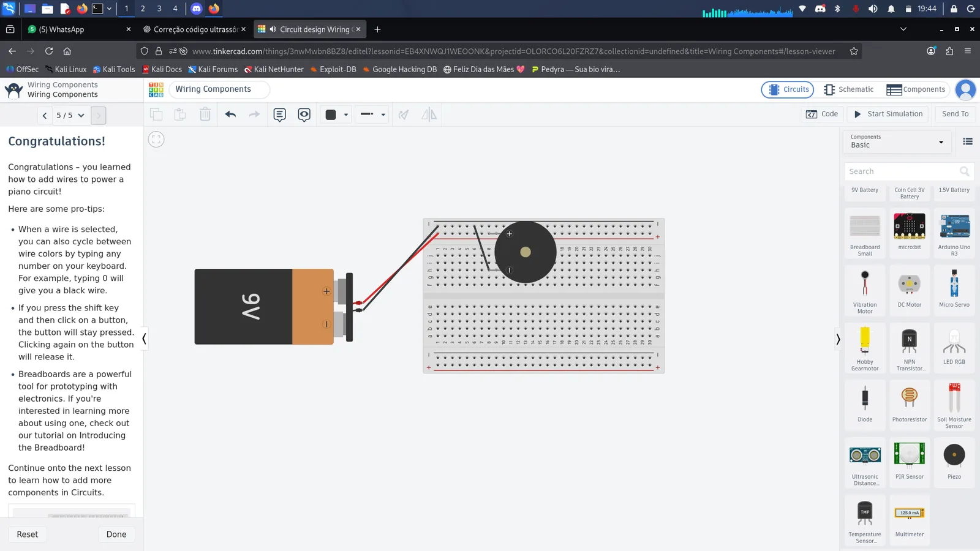The image size is (980, 551).
Task: Undo the last action
Action: (x=230, y=114)
